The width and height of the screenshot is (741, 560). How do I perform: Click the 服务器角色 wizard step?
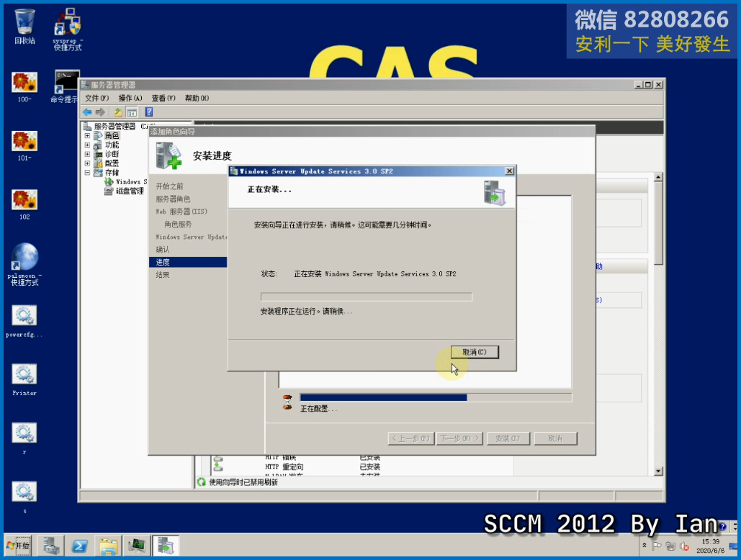[173, 199]
